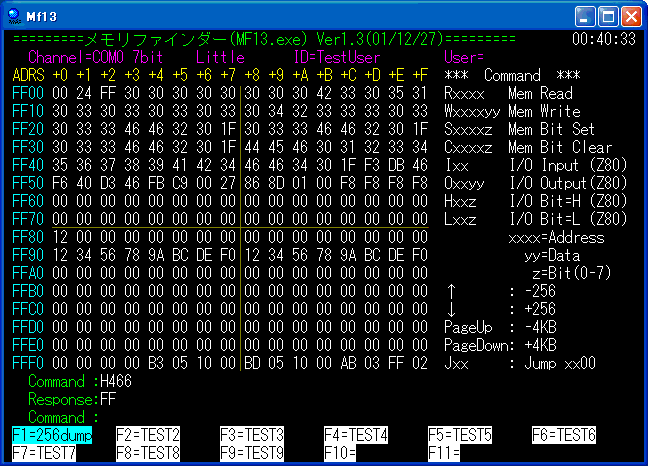Activate the F4=TEST4 function key label

(356, 435)
